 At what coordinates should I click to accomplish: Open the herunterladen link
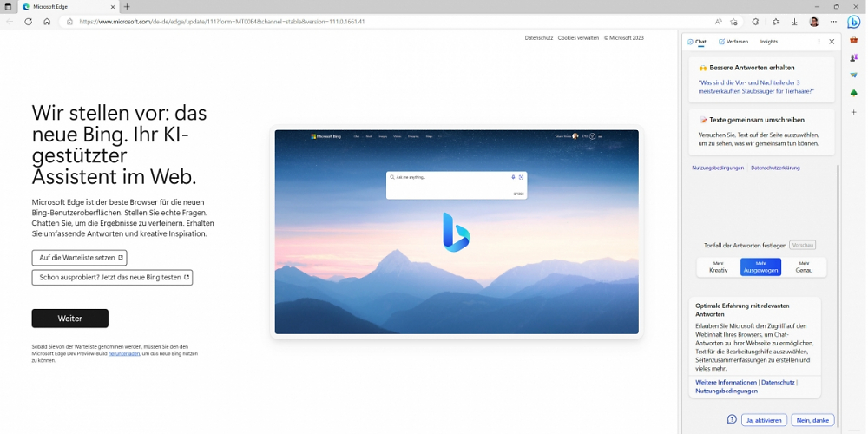[x=124, y=353]
